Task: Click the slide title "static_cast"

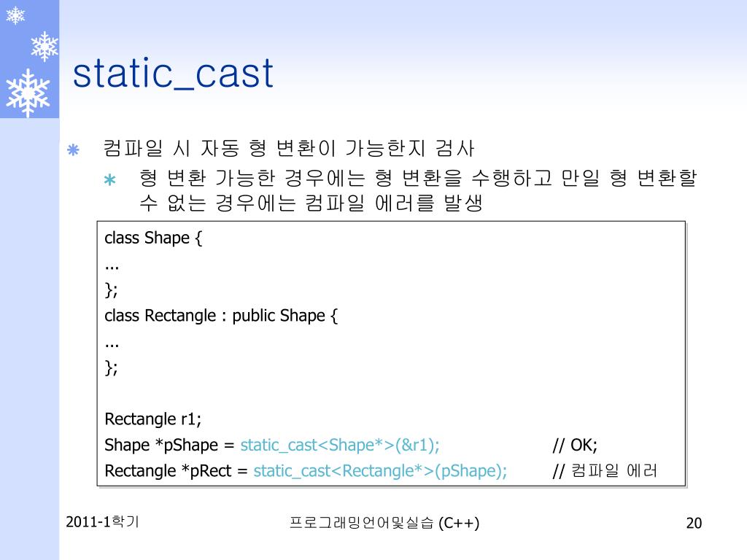Action: (173, 74)
